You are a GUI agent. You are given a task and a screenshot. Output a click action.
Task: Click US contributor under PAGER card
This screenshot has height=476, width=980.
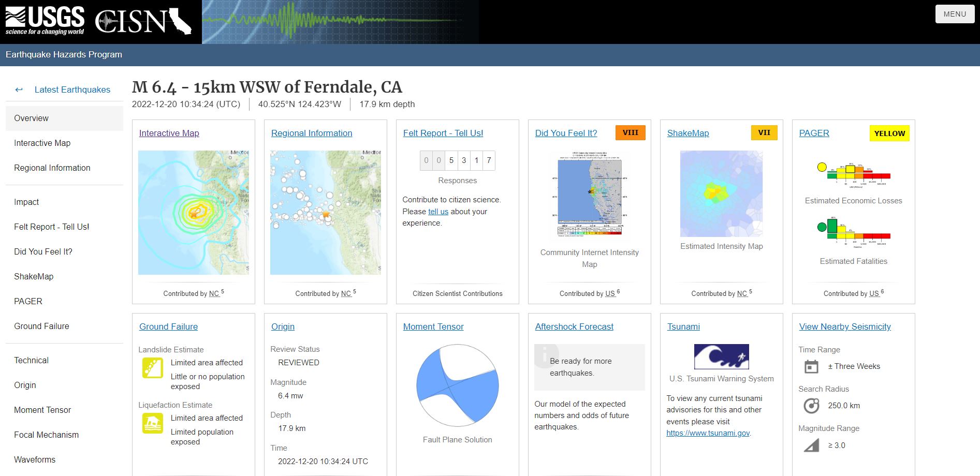point(874,293)
